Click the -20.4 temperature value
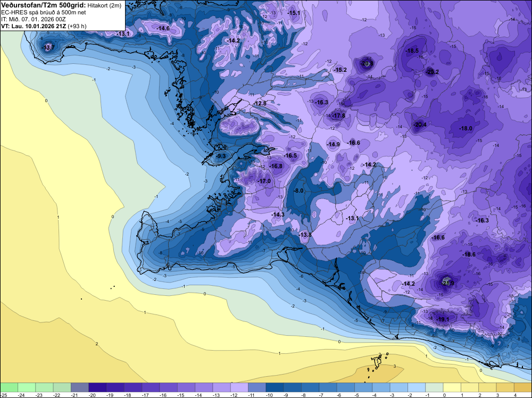This screenshot has width=532, height=398. 420,125
